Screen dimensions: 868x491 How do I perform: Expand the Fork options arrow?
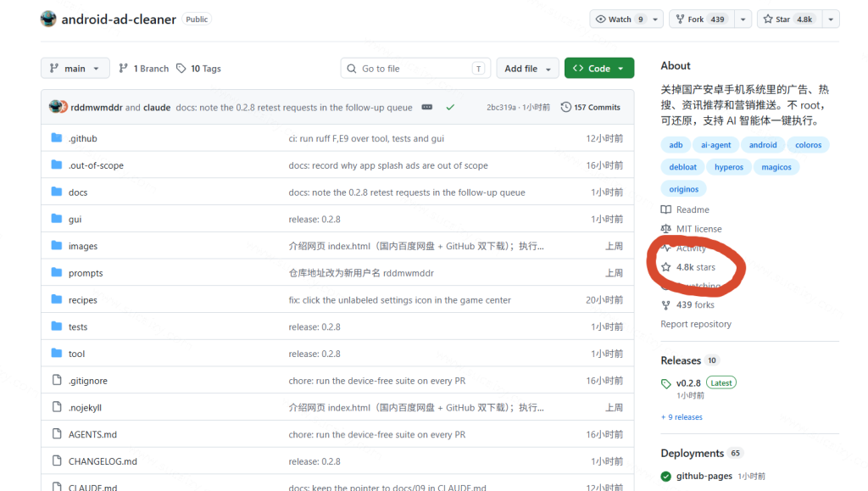743,20
